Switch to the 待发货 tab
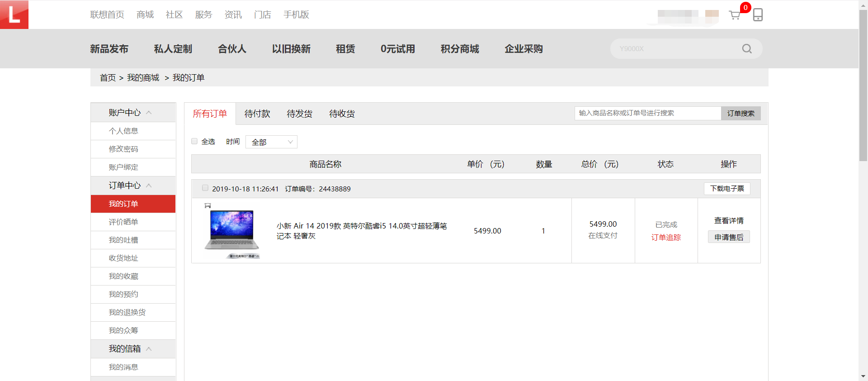Screen dimensions: 868x381 pos(299,114)
